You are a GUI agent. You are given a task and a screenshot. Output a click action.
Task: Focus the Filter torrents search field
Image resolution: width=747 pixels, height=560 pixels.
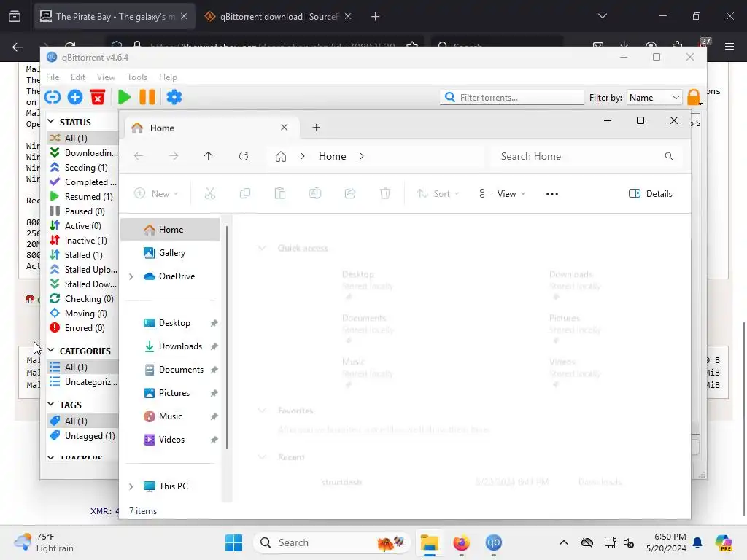coord(512,97)
